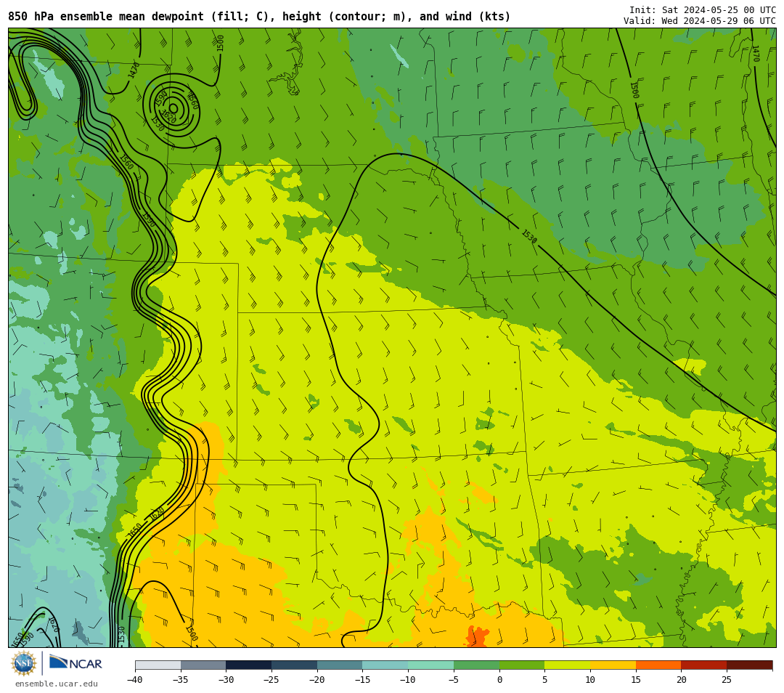This screenshot has height=693, width=784.
Task: Select the golden yellow 10 to 15 swatch
Action: (x=613, y=665)
